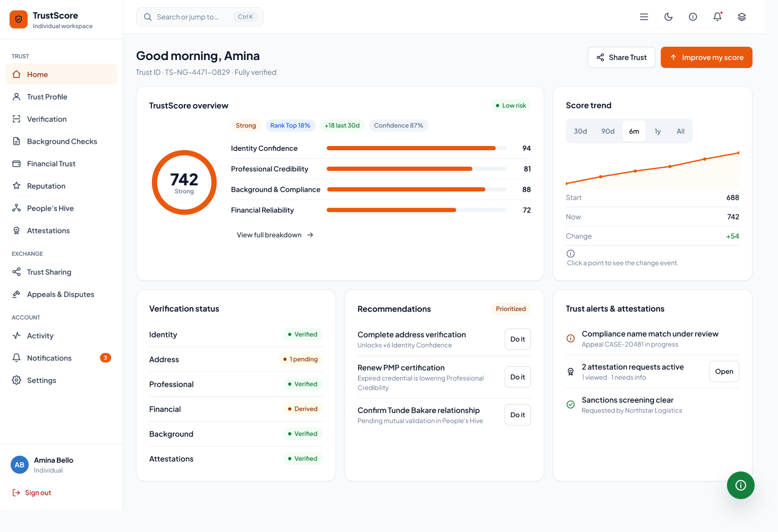The image size is (778, 532).
Task: Click the Attestations badge icon
Action: [16, 230]
